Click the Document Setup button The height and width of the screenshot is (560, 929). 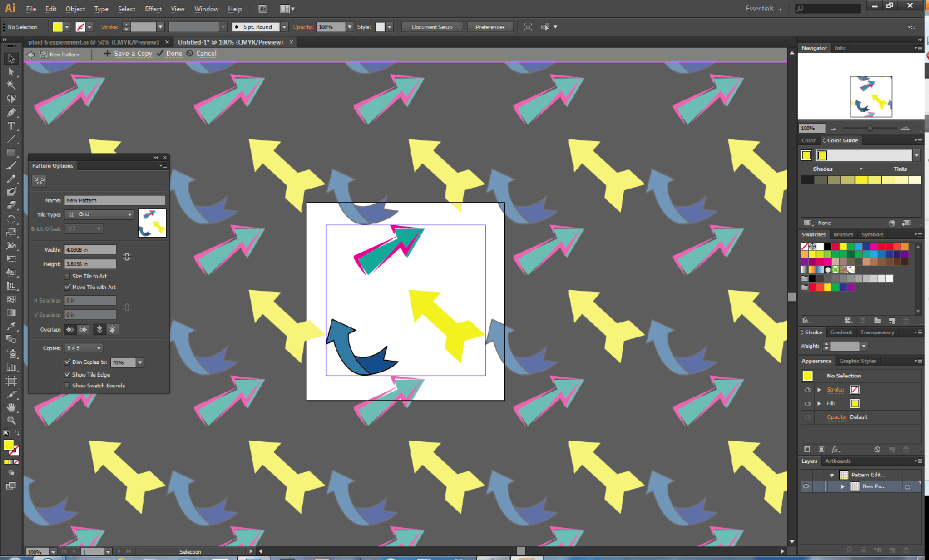pos(432,27)
